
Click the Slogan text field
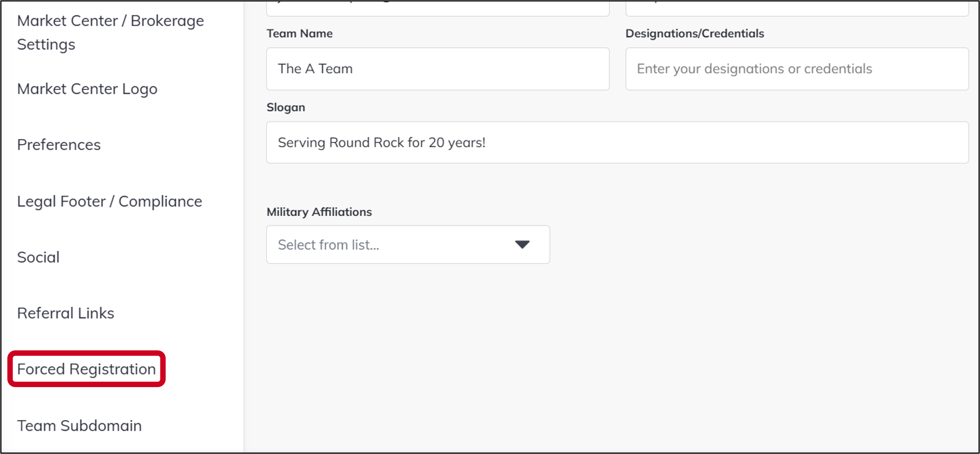[617, 142]
